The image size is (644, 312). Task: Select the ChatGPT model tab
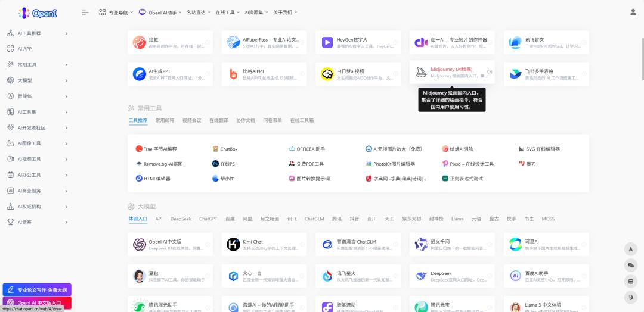208,219
